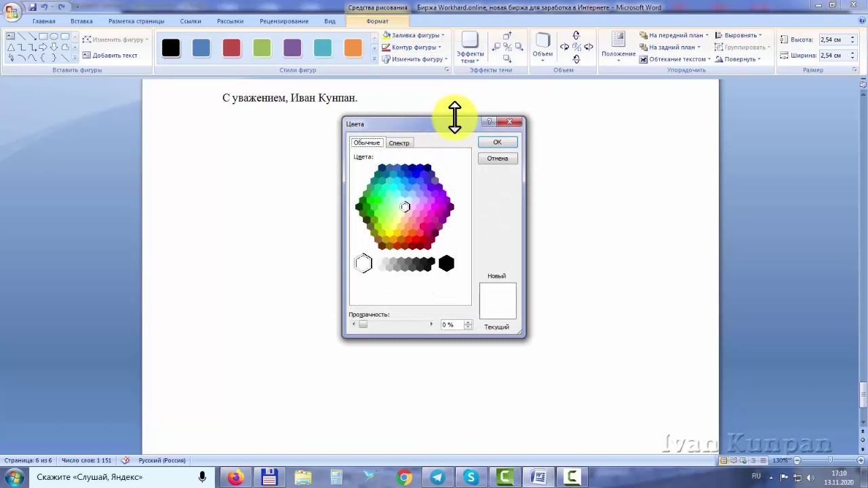Image resolution: width=868 pixels, height=488 pixels.
Task: Open Send to Back (На задний план) menu
Action: pos(670,47)
